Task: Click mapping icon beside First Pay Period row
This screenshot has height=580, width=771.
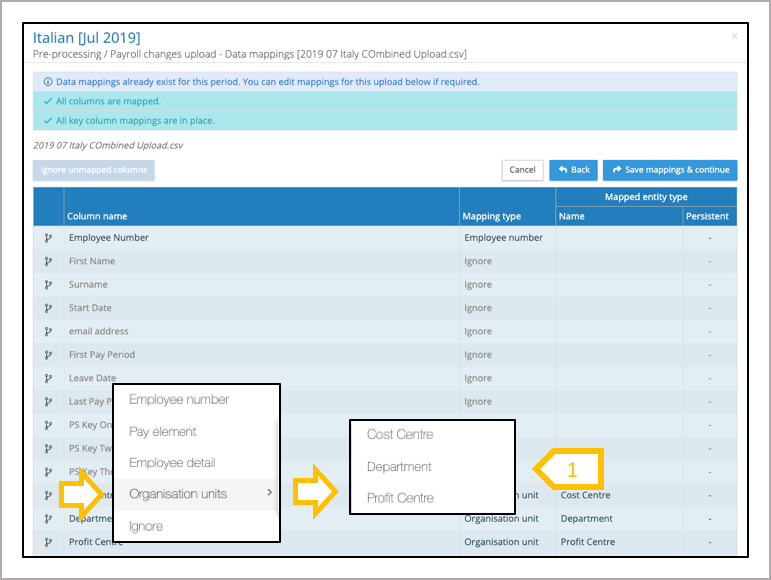Action: pyautogui.click(x=47, y=355)
